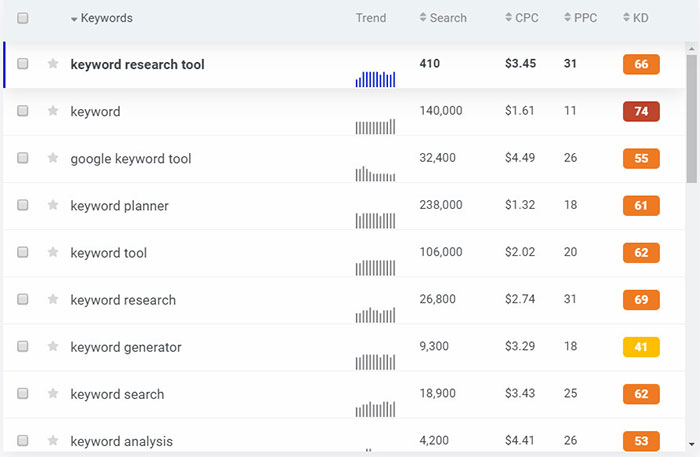This screenshot has height=457, width=700.
Task: Select checkbox for 'keyword planner' row
Action: click(23, 205)
